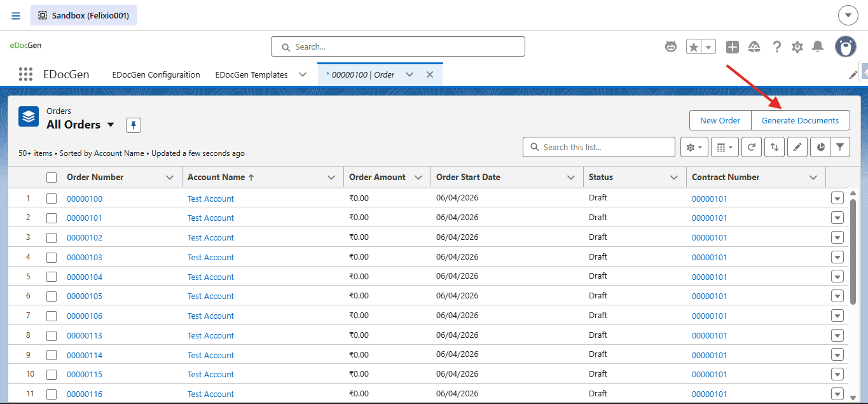Click the New Order button
The height and width of the screenshot is (404, 868).
[720, 120]
